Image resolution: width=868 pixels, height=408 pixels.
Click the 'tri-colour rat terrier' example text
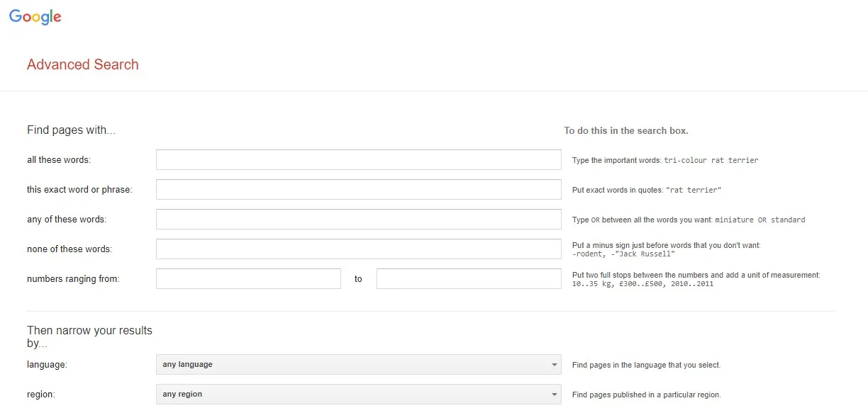pyautogui.click(x=711, y=161)
